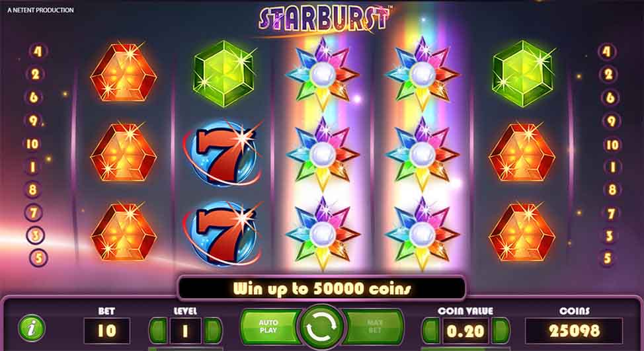Image resolution: width=644 pixels, height=351 pixels.
Task: Click the top Starburst wild on reel three
Action: tap(323, 75)
